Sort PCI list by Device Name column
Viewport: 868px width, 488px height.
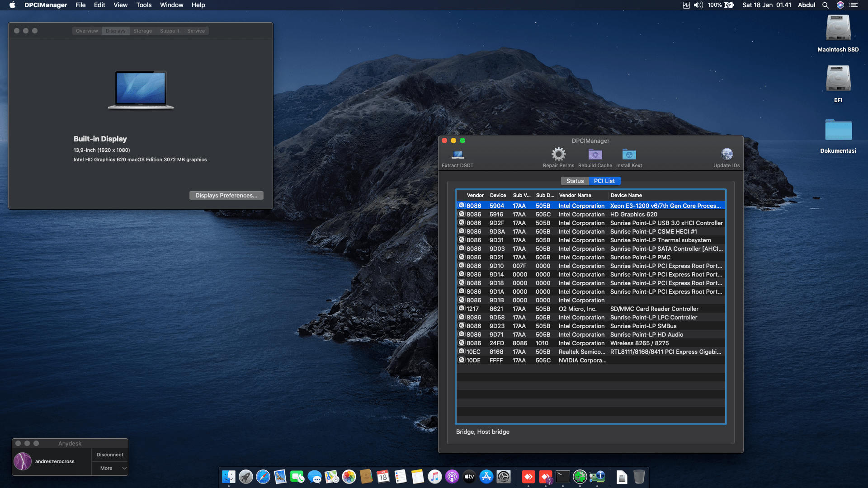[x=666, y=195]
